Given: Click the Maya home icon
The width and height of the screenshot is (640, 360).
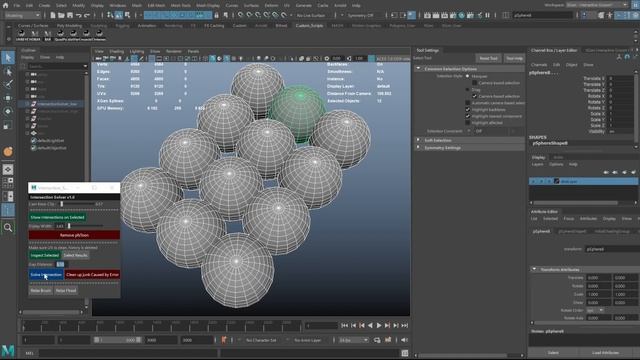Looking at the screenshot, I should pyautogui.click(x=5, y=5).
